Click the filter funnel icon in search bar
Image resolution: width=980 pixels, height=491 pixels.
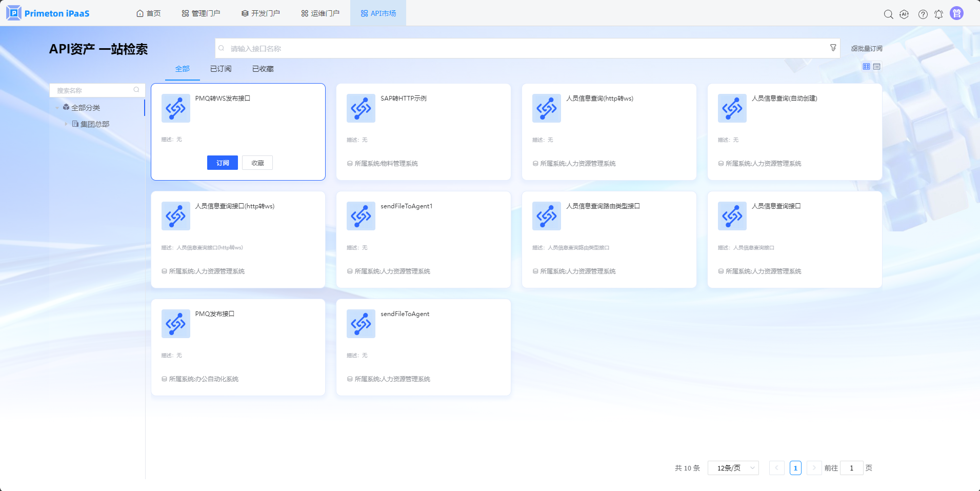(x=833, y=48)
